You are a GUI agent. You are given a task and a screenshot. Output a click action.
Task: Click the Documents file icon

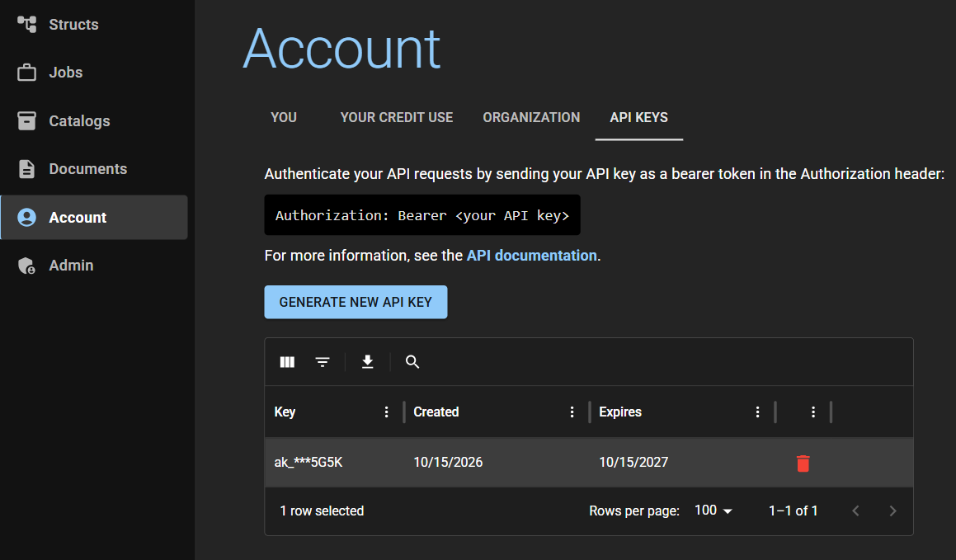click(27, 169)
